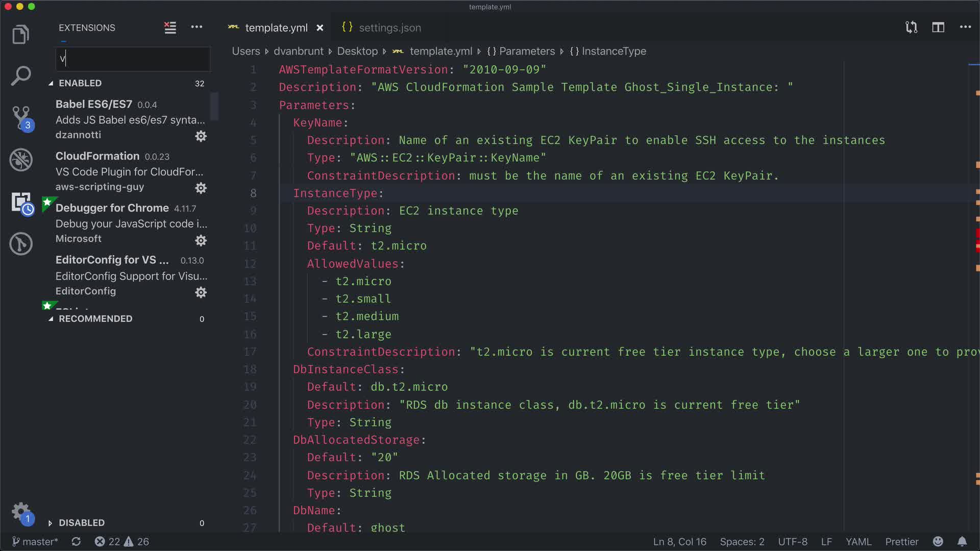The width and height of the screenshot is (980, 551).
Task: Open the Explorer files view
Action: coord(21,35)
